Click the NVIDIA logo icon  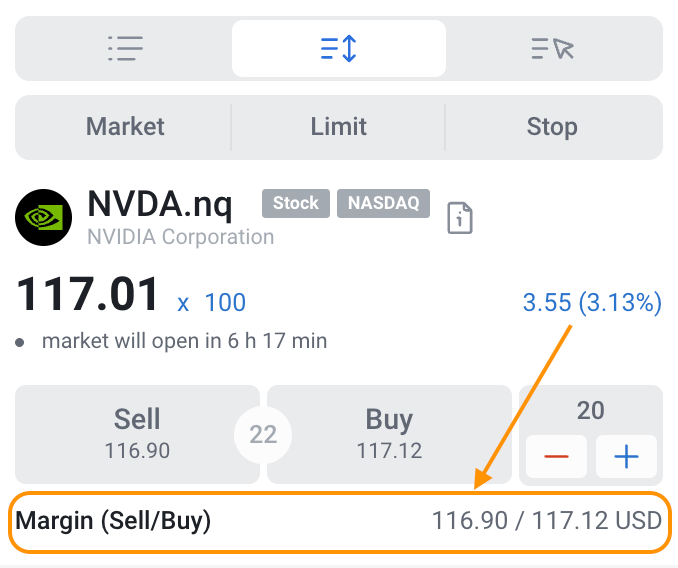(x=44, y=217)
